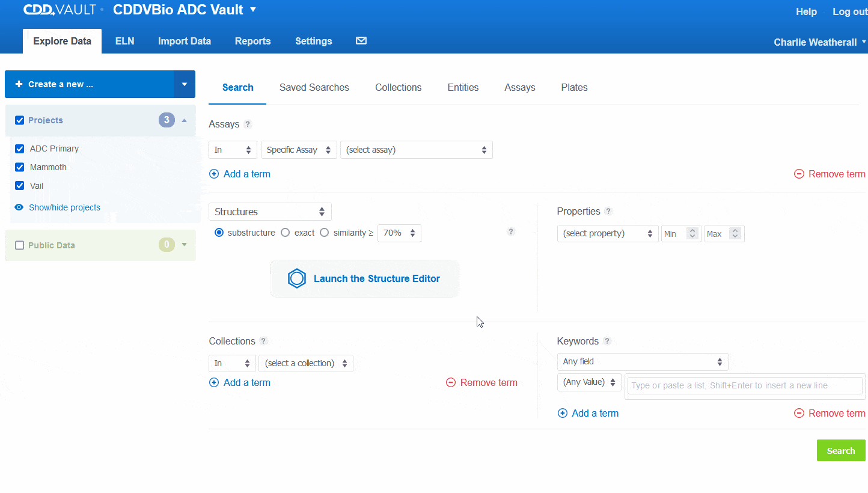Open the help icon beside Keywords
This screenshot has width=868, height=493.
607,341
